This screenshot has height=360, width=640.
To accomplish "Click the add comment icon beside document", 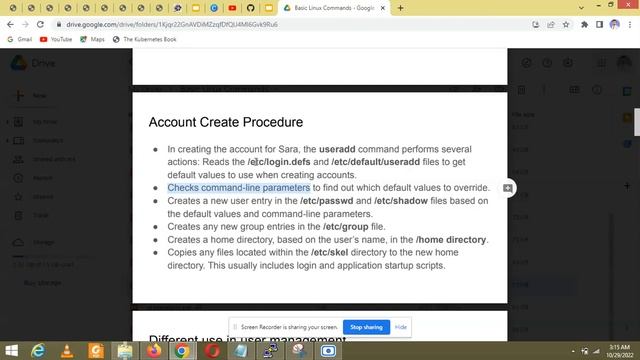I will [507, 188].
